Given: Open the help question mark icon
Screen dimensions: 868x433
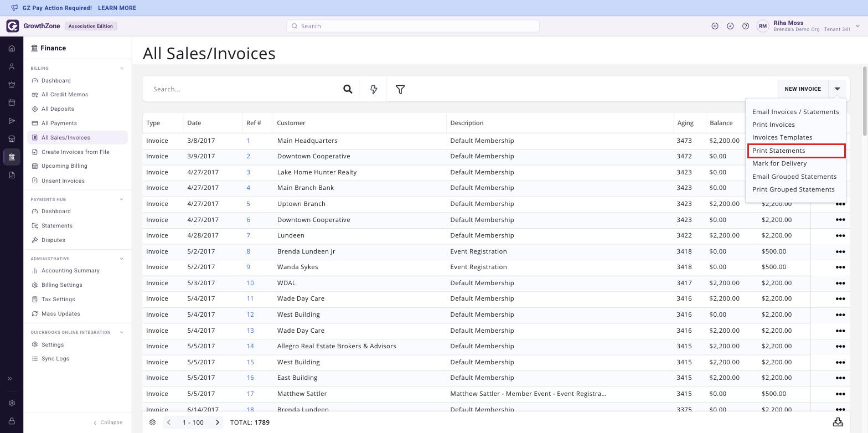Looking at the screenshot, I should point(746,26).
